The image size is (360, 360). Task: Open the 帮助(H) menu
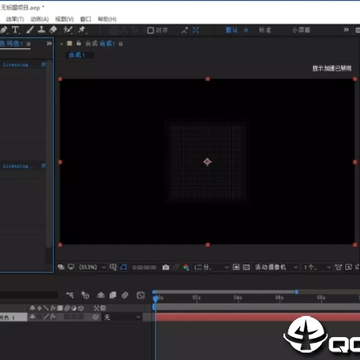[x=107, y=19]
